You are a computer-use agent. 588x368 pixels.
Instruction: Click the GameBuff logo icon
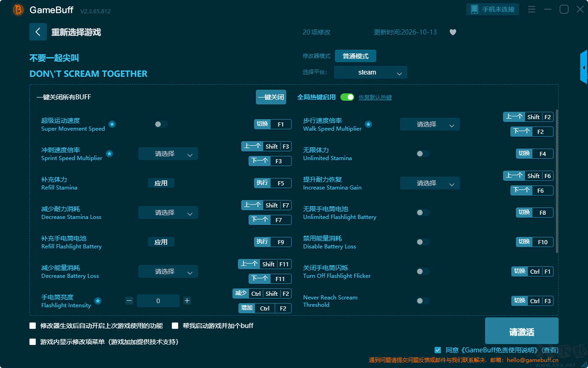[18, 10]
